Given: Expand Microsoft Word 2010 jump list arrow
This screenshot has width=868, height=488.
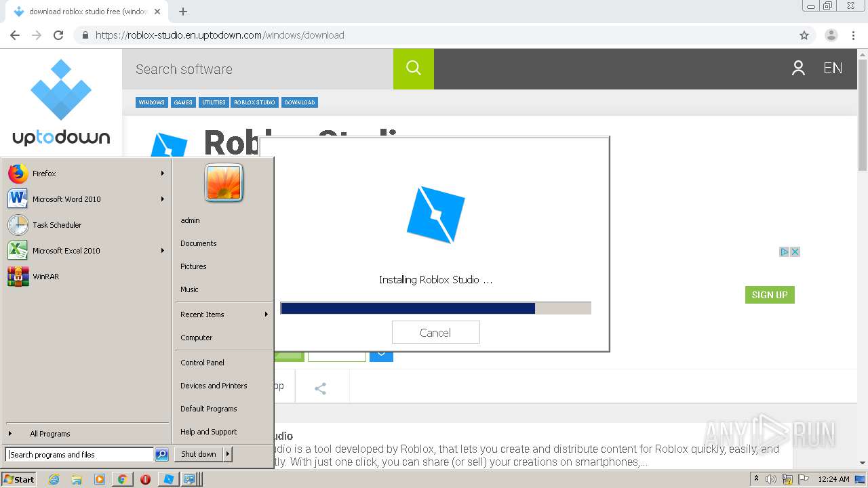Looking at the screenshot, I should (x=163, y=199).
